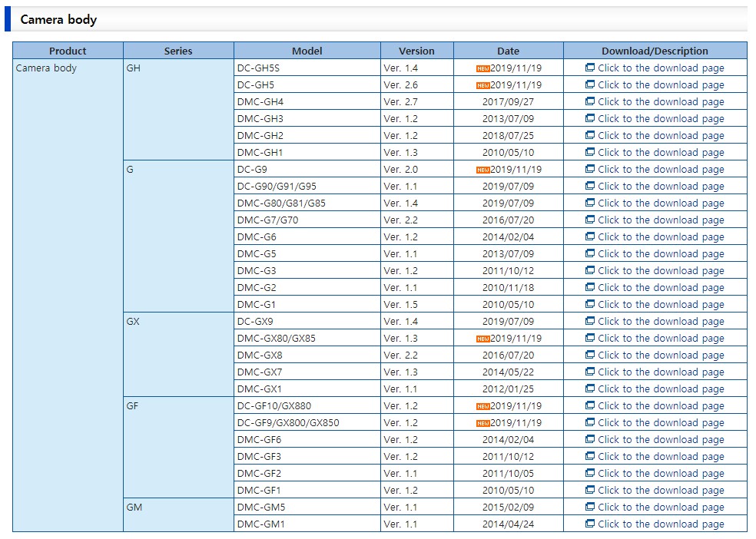756x539 pixels.
Task: Go to the download page link for DMC-GX8
Action: [661, 355]
